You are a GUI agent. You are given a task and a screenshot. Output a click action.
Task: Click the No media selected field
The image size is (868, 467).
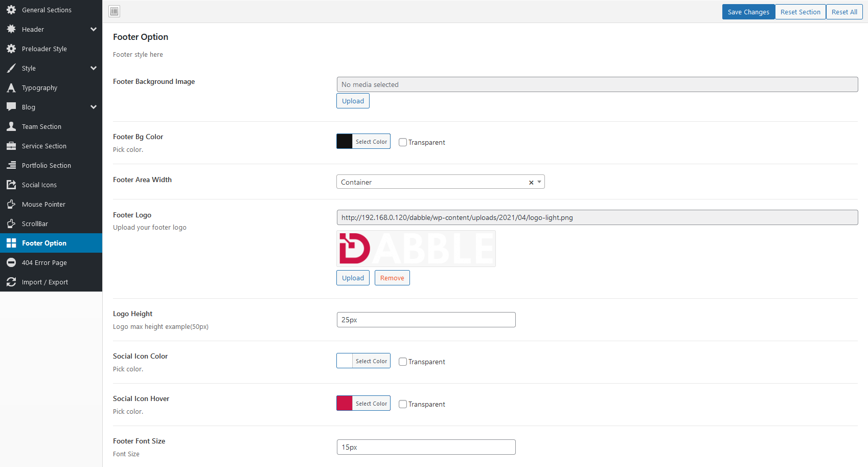[597, 84]
